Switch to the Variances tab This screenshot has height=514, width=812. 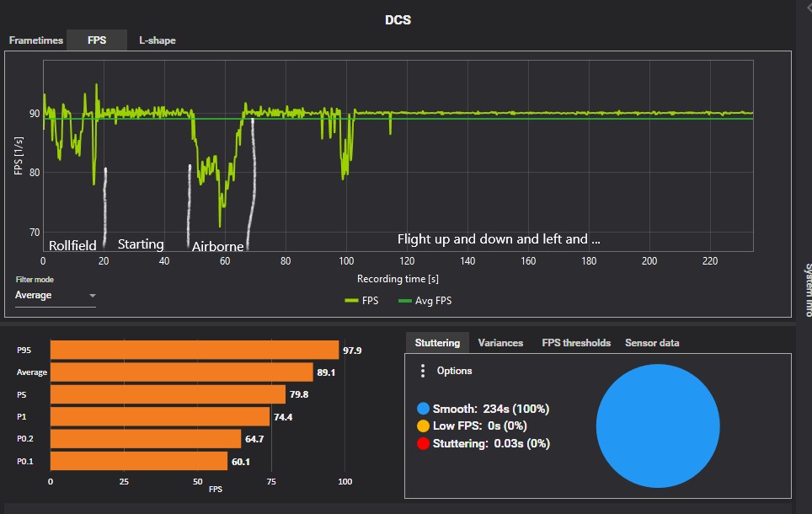pos(500,343)
